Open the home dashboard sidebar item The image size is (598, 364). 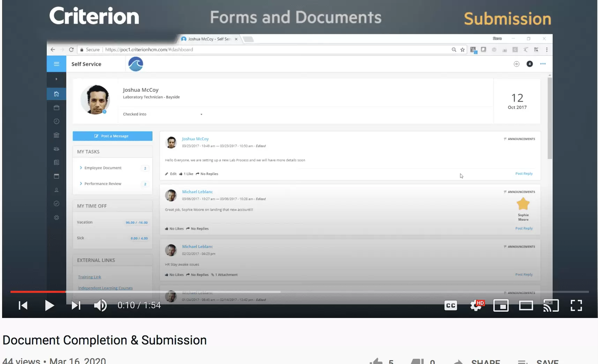tap(57, 94)
